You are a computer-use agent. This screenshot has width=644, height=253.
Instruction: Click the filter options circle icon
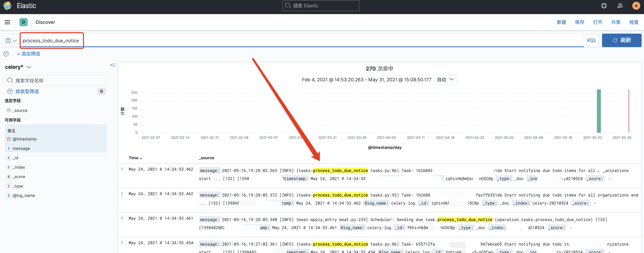(6, 54)
